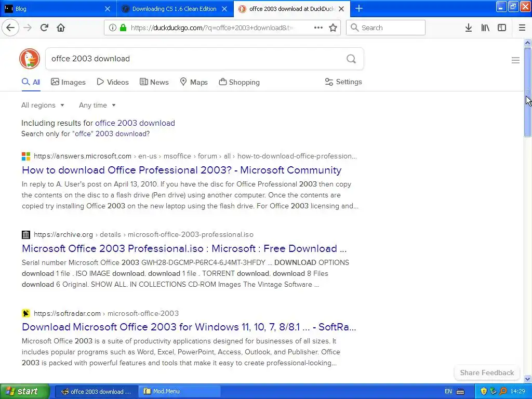Open DuckDuckGo side menu icon

[x=515, y=60]
